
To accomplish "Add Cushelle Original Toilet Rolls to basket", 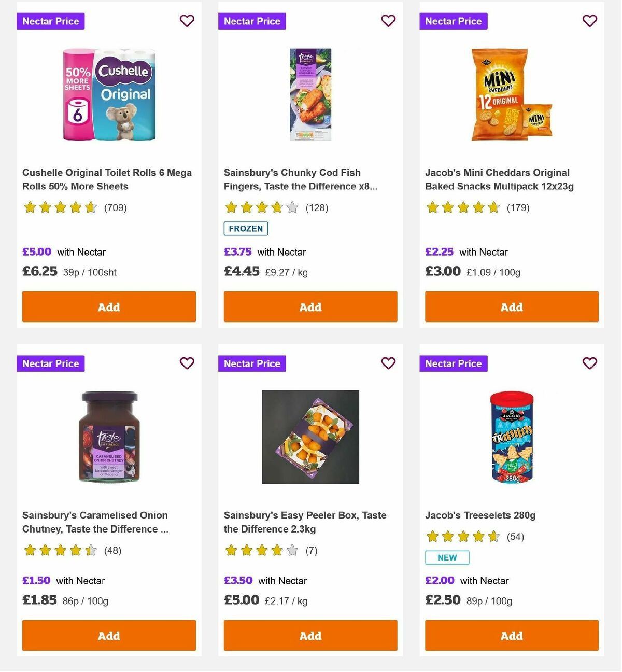I will coord(109,306).
